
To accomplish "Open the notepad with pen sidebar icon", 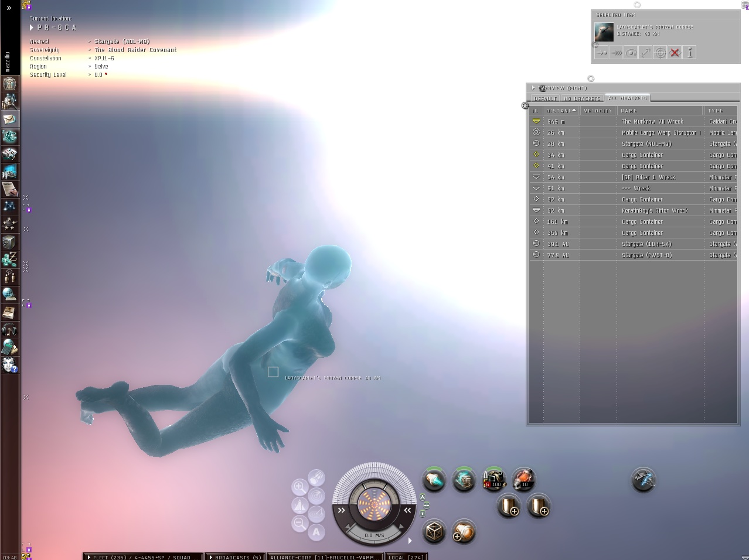I will (x=9, y=189).
